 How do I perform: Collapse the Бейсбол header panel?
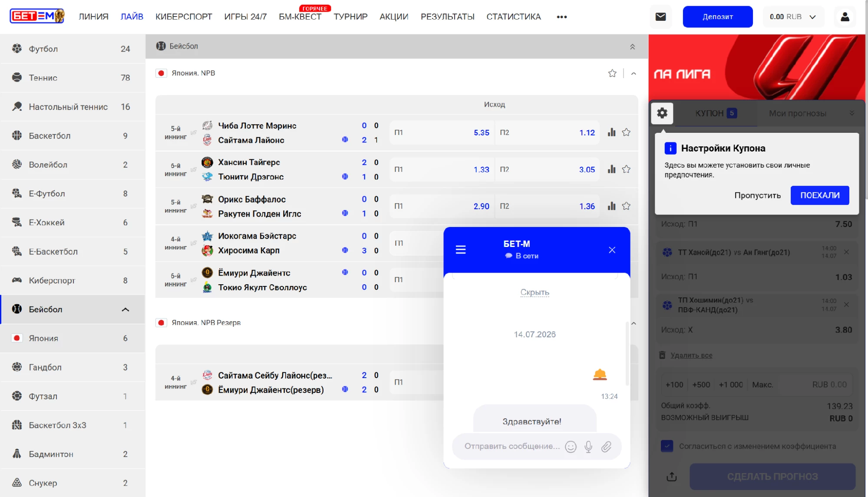pos(632,46)
